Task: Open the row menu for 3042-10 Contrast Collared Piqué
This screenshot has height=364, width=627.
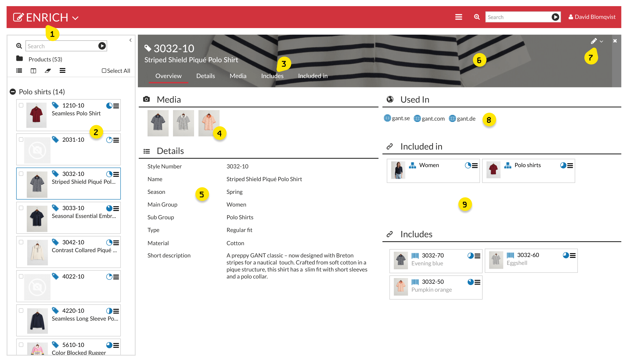Action: [x=116, y=243]
